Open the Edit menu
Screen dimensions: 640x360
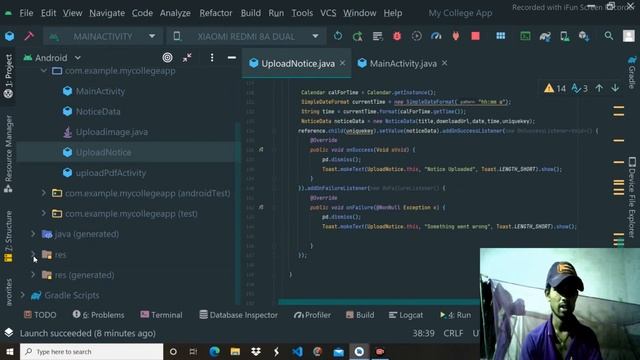(x=48, y=13)
